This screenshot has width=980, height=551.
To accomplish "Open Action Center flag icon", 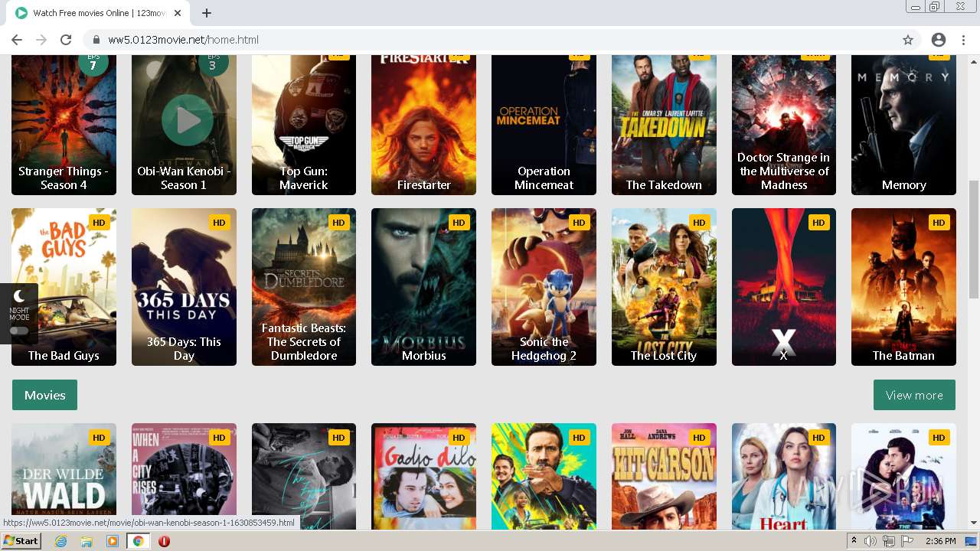I will click(907, 541).
